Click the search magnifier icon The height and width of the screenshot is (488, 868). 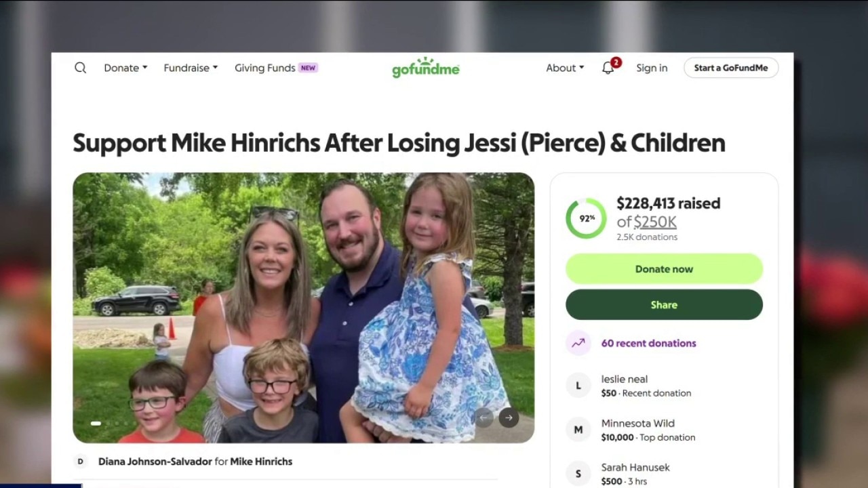point(80,68)
